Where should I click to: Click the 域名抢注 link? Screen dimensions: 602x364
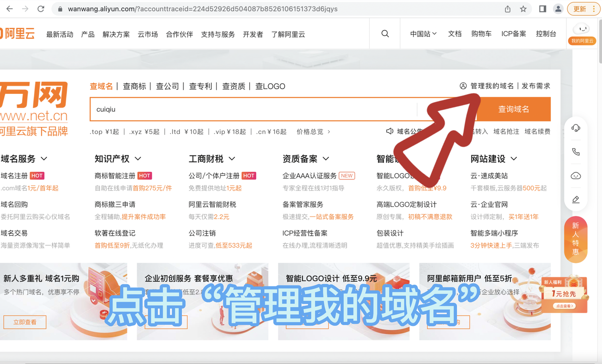pyautogui.click(x=506, y=132)
